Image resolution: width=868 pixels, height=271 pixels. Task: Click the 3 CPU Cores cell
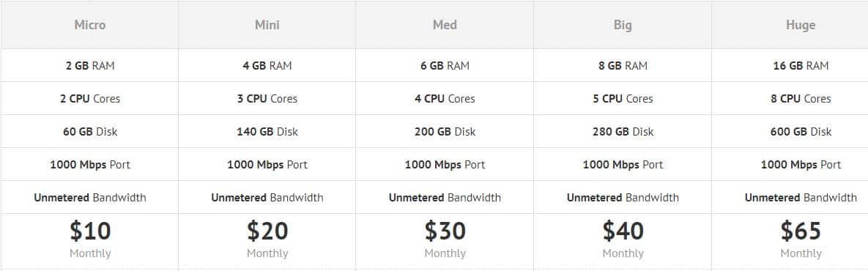(x=267, y=98)
